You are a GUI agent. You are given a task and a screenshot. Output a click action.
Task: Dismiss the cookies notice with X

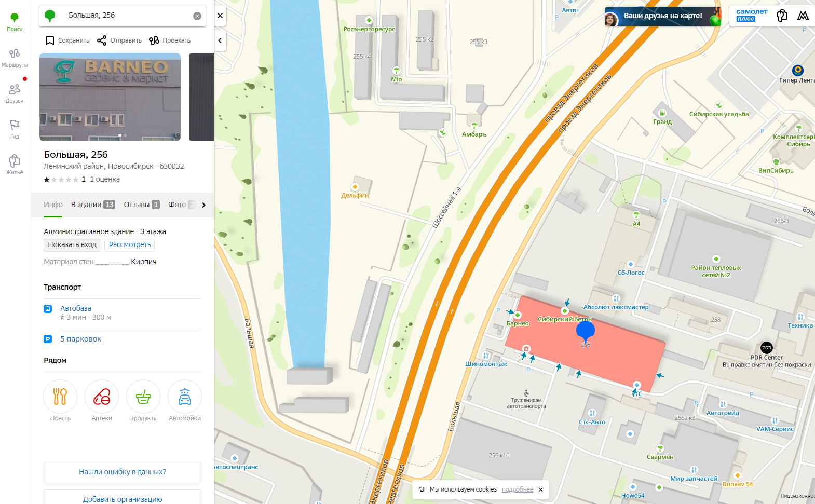(x=540, y=489)
